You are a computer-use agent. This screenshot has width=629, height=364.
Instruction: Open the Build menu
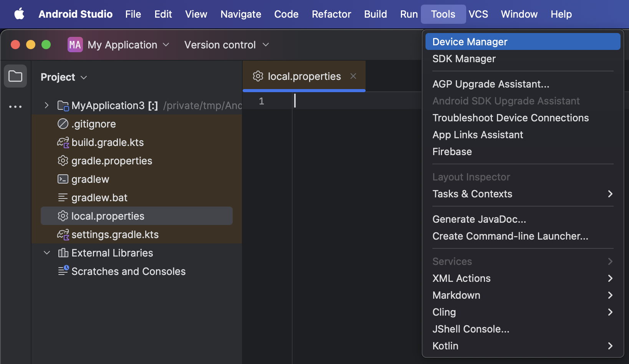click(376, 14)
